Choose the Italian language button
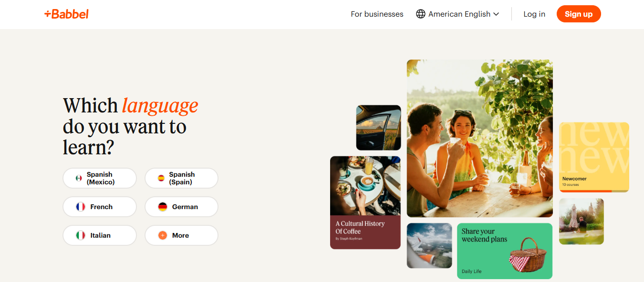The image size is (644, 282). tap(100, 235)
